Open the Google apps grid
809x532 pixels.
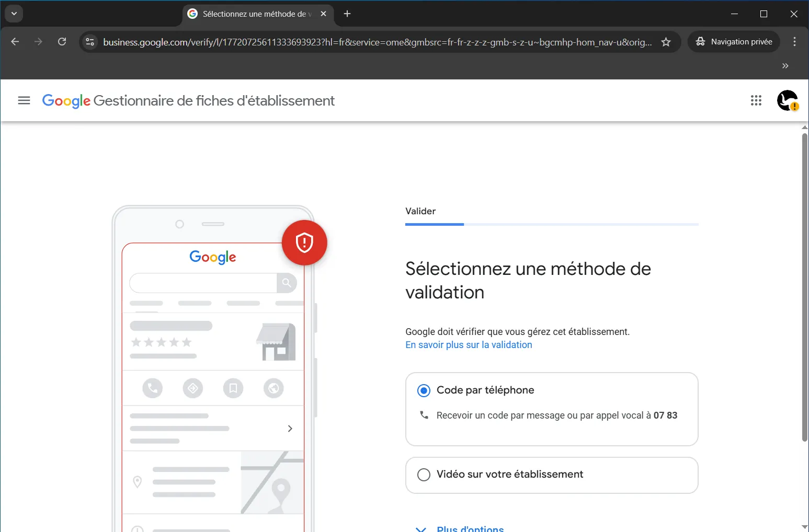point(756,100)
